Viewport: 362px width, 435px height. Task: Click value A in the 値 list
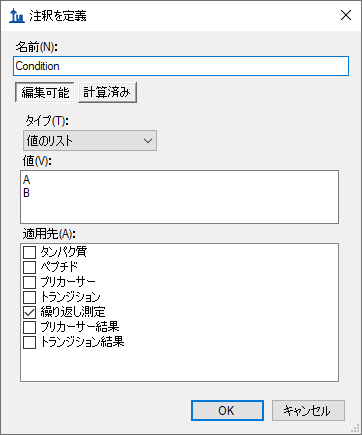tap(27, 180)
